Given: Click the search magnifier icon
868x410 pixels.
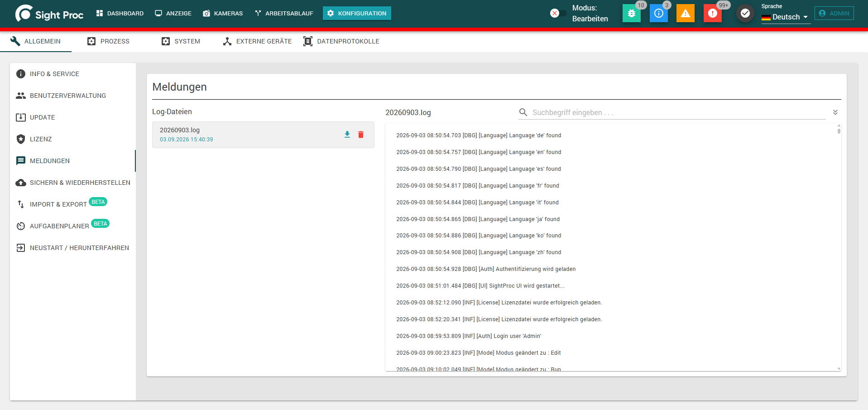Looking at the screenshot, I should coord(523,112).
